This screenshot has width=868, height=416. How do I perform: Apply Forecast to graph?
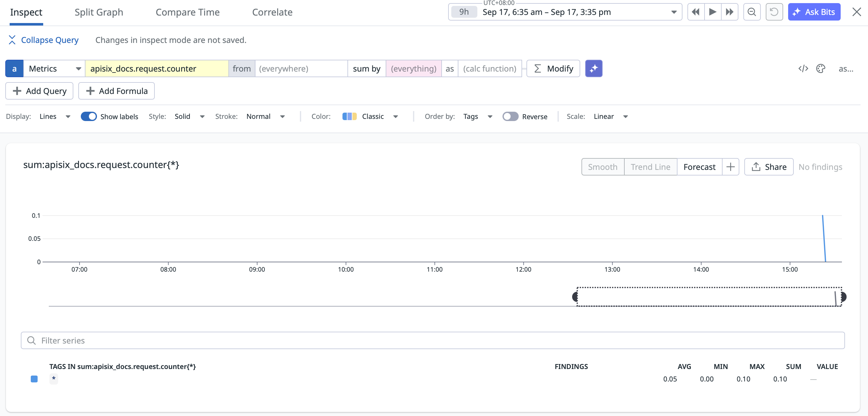tap(699, 167)
